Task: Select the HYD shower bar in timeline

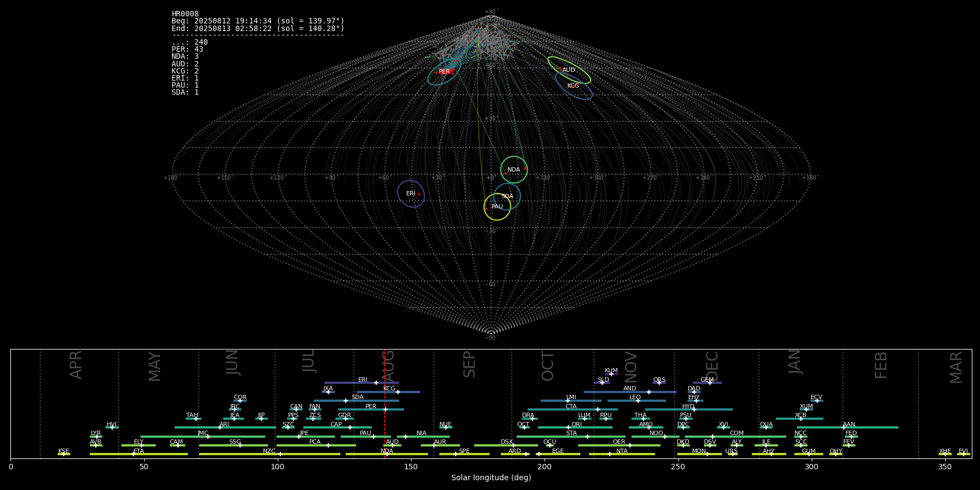Action: click(x=689, y=409)
